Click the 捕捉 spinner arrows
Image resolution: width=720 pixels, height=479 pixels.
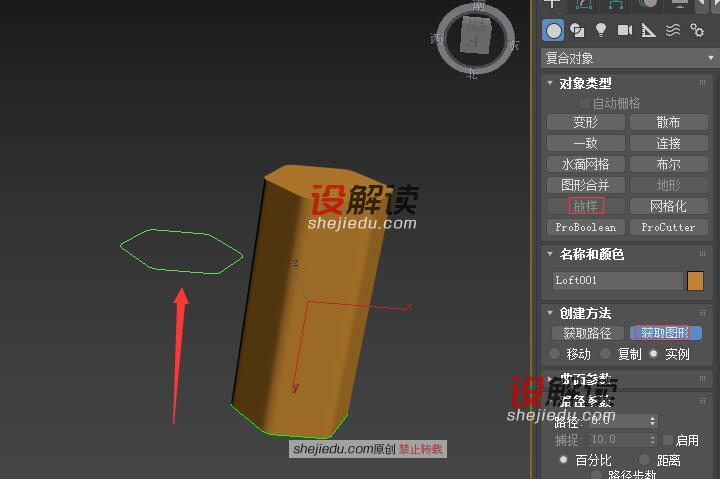coord(652,440)
